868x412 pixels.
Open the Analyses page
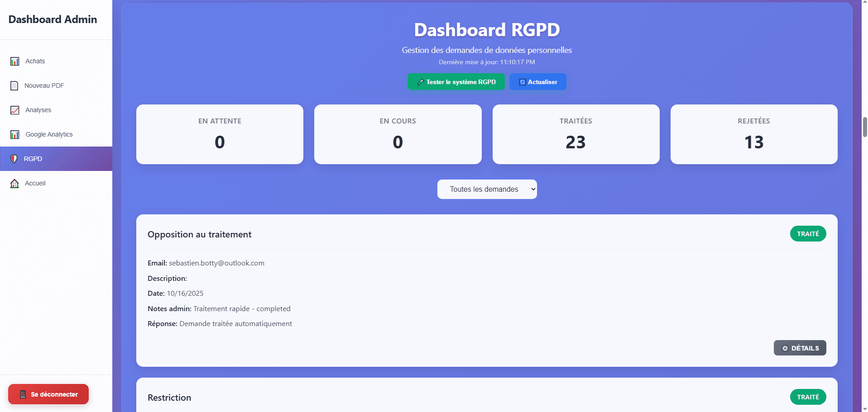(56, 110)
